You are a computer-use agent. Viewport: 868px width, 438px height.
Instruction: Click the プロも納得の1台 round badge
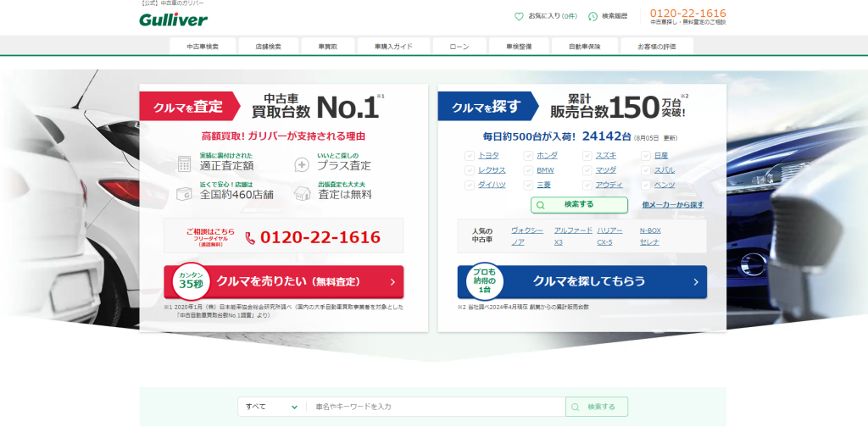pyautogui.click(x=484, y=280)
